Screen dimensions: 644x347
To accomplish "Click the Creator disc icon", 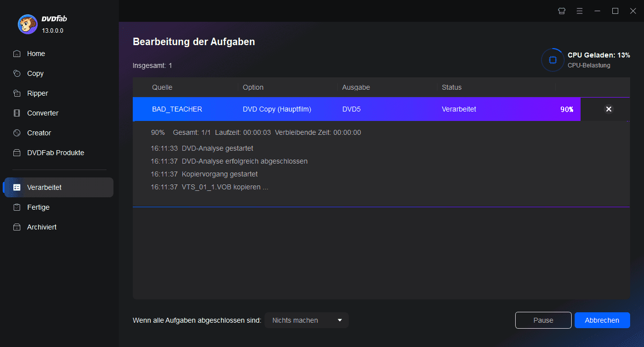I will coord(17,133).
